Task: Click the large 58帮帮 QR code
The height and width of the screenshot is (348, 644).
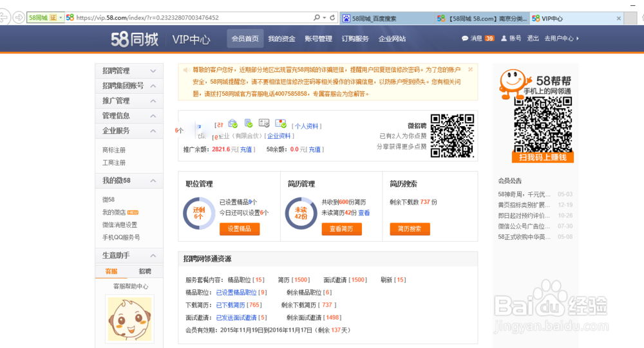Action: coord(543,125)
